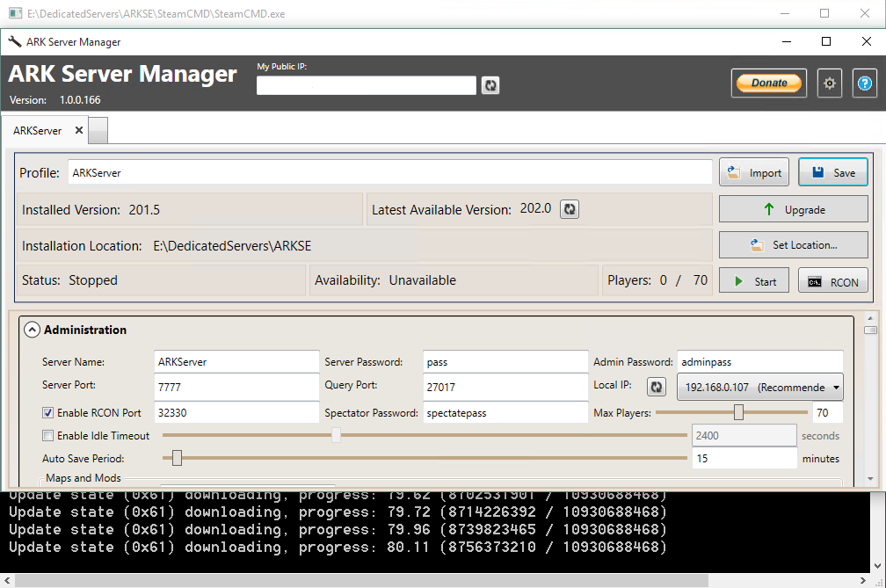Enable the Idle Timeout checkbox
This screenshot has width=886, height=588.
tap(48, 435)
